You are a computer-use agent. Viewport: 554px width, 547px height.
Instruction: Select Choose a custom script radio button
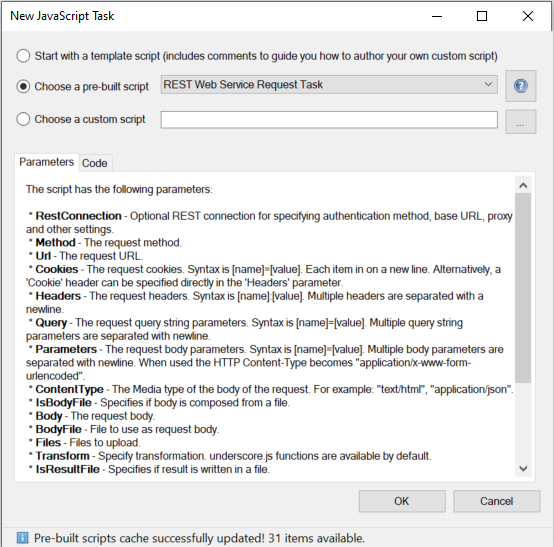[23, 119]
